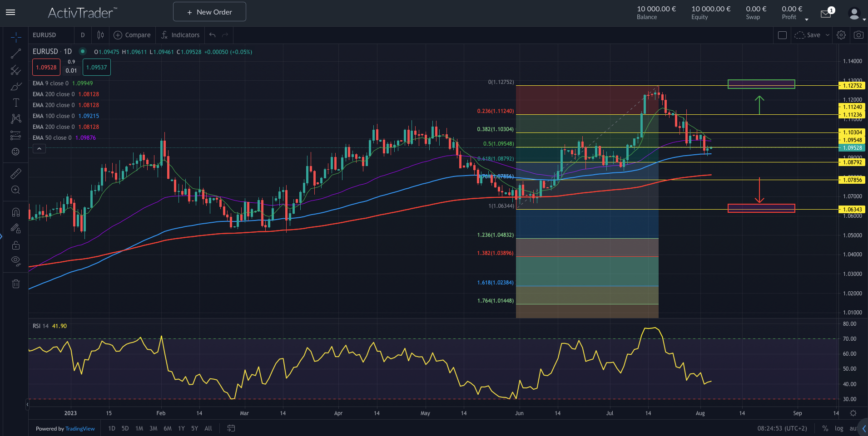This screenshot has width=868, height=436.
Task: Open the XABCD Pattern tool
Action: (x=16, y=118)
